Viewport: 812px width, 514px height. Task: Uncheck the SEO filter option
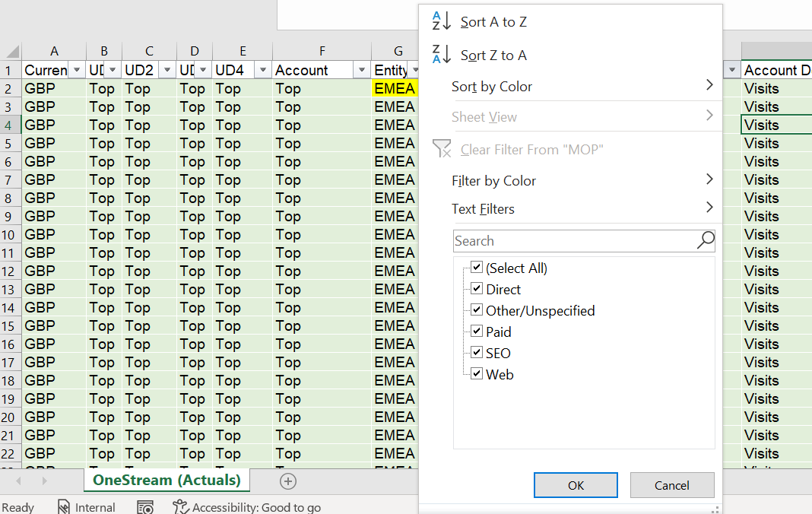pos(477,352)
